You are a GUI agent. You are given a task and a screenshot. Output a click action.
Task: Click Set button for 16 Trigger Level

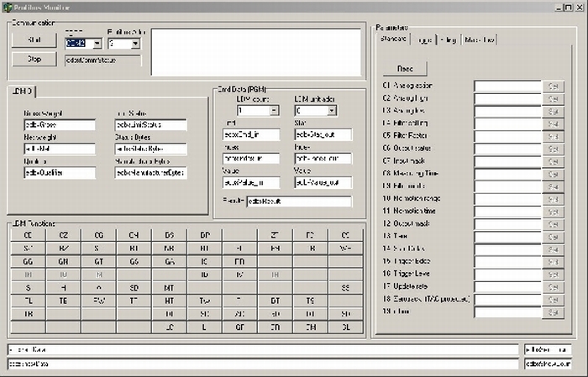[x=553, y=275]
